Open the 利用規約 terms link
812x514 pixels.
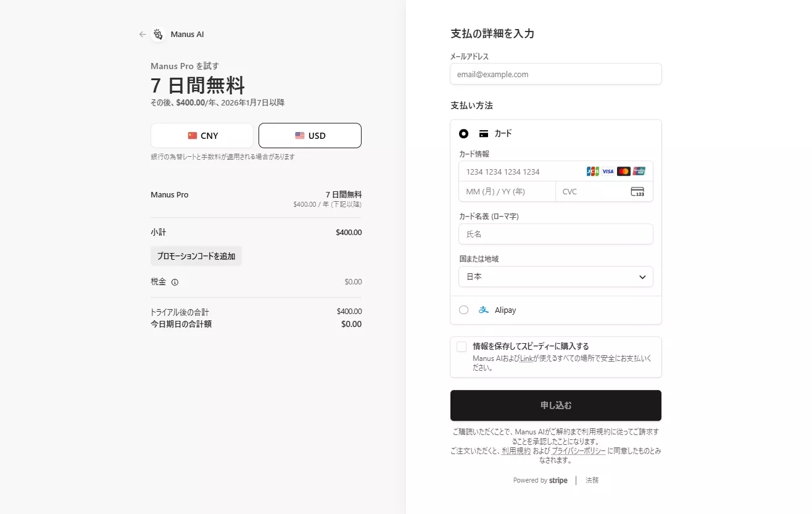tap(516, 451)
